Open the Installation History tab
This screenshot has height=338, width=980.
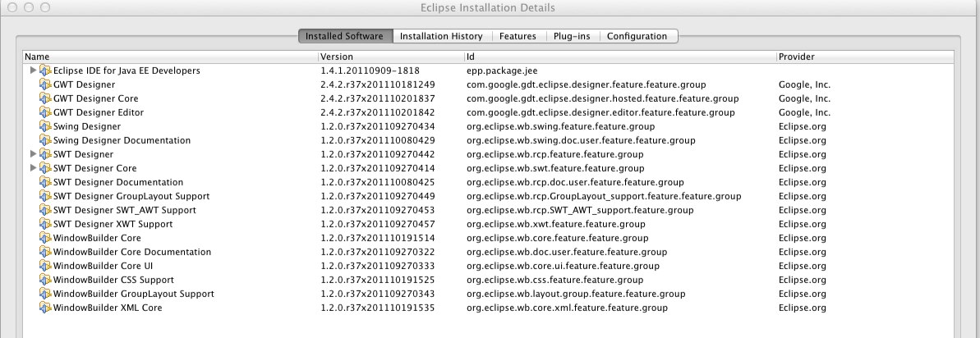coord(441,36)
